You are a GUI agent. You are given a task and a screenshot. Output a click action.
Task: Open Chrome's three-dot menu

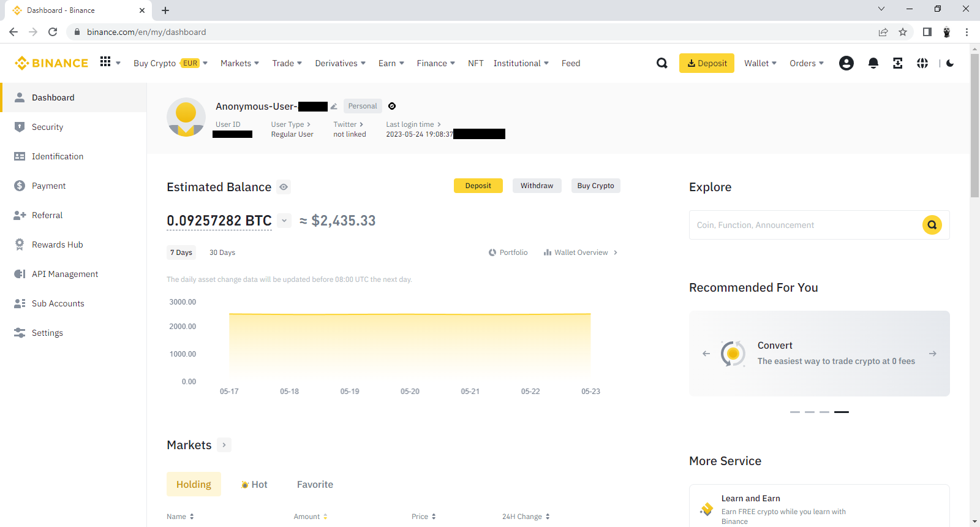pos(967,32)
